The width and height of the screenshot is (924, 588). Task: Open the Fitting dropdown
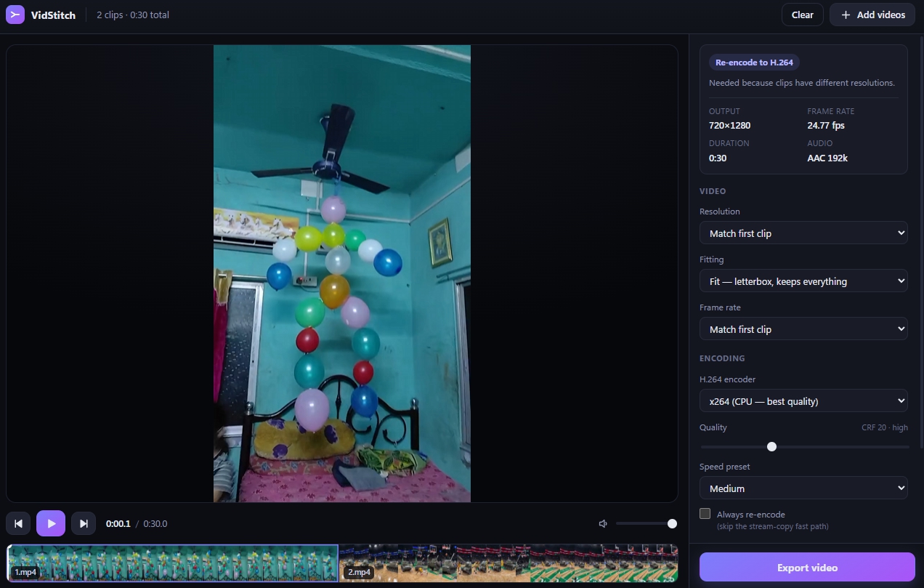pos(803,281)
